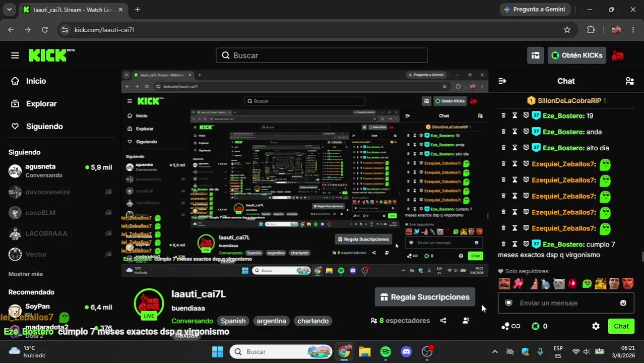Click the green KICKs balance icon

[x=535, y=326]
